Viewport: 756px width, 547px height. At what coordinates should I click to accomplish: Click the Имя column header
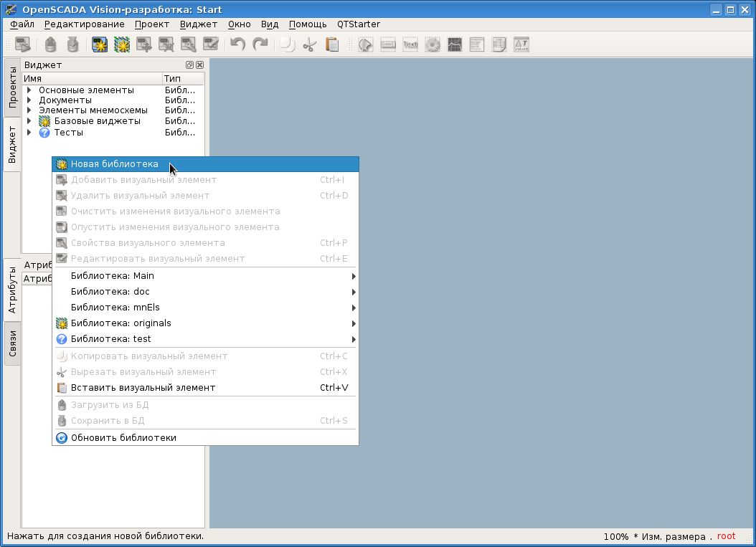point(92,79)
